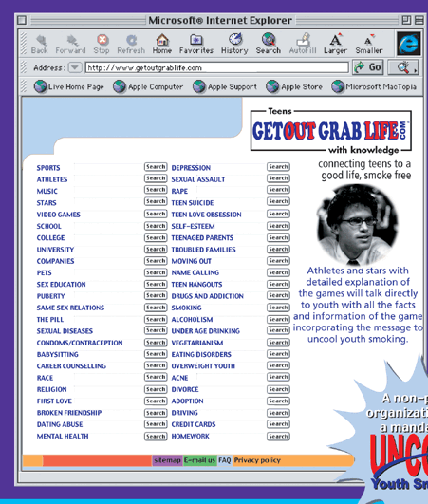Click Search button next to SPORTS

(156, 167)
